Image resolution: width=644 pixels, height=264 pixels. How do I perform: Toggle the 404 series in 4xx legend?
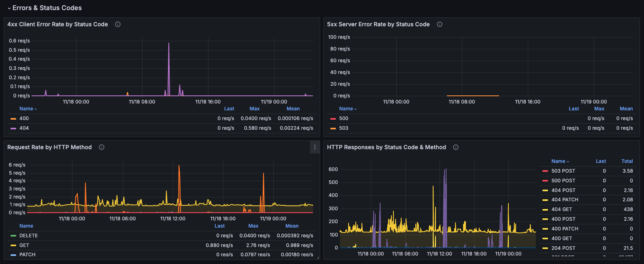tap(24, 128)
